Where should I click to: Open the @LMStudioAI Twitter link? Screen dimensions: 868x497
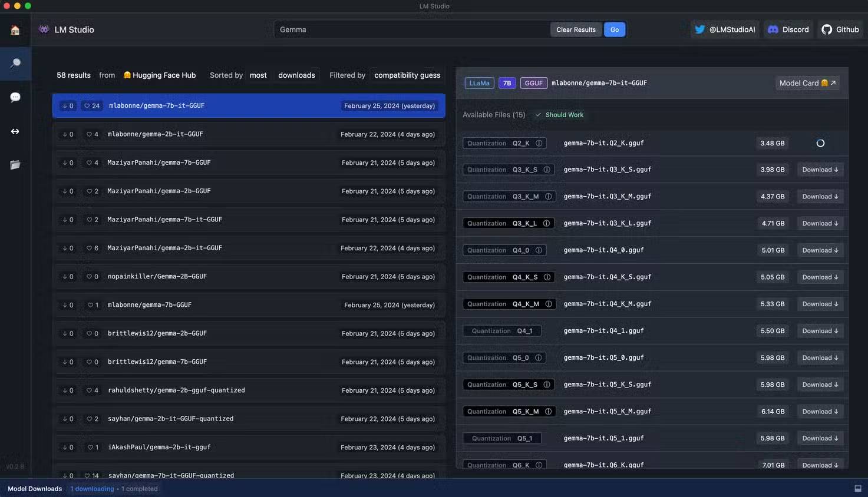click(725, 29)
